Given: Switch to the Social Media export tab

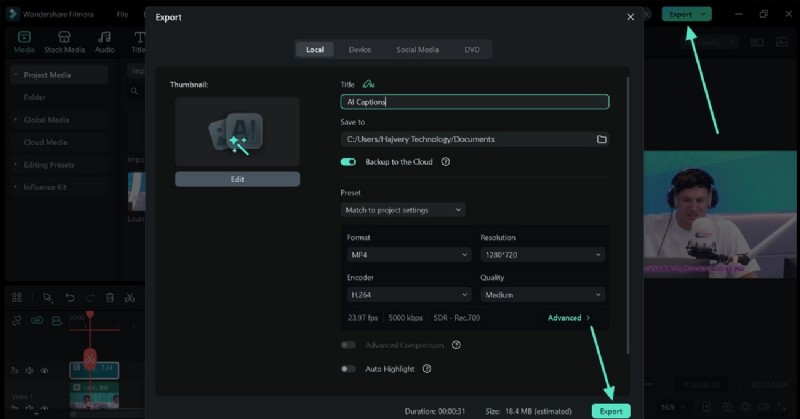Looking at the screenshot, I should (x=417, y=50).
